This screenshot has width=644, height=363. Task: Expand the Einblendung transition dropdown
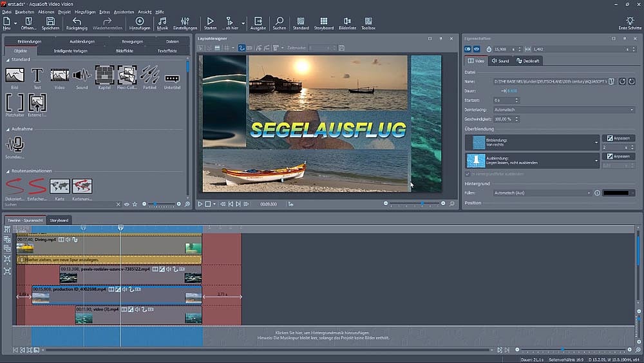point(596,142)
